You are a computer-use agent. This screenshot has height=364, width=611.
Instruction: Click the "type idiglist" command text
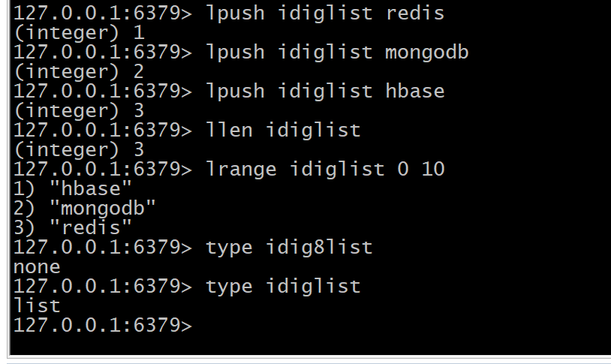pos(283,286)
